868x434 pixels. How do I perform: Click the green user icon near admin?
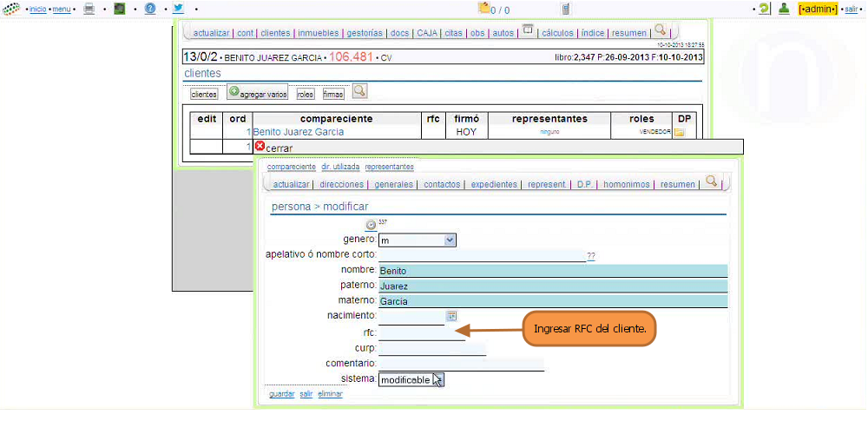point(784,9)
